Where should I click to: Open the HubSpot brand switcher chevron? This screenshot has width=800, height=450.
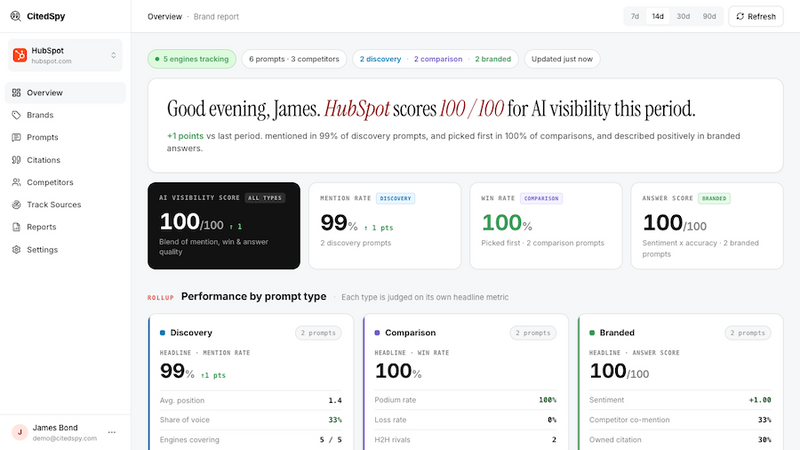click(x=113, y=55)
